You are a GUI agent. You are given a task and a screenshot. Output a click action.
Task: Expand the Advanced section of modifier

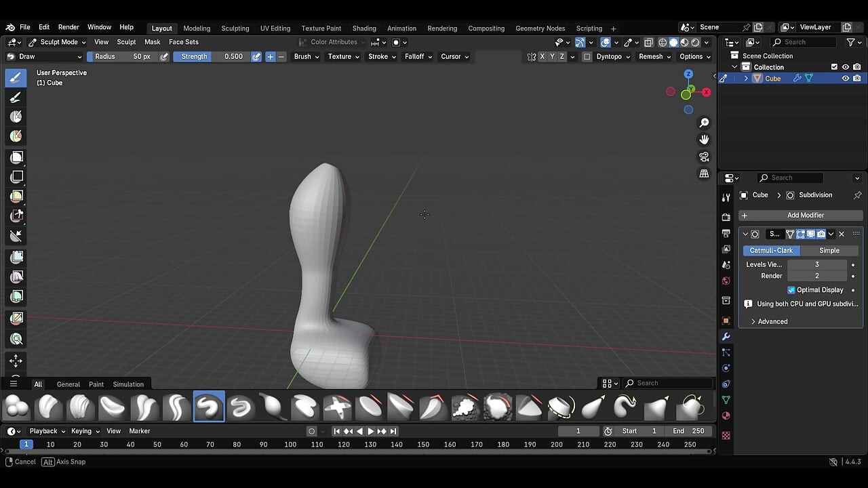click(x=769, y=321)
